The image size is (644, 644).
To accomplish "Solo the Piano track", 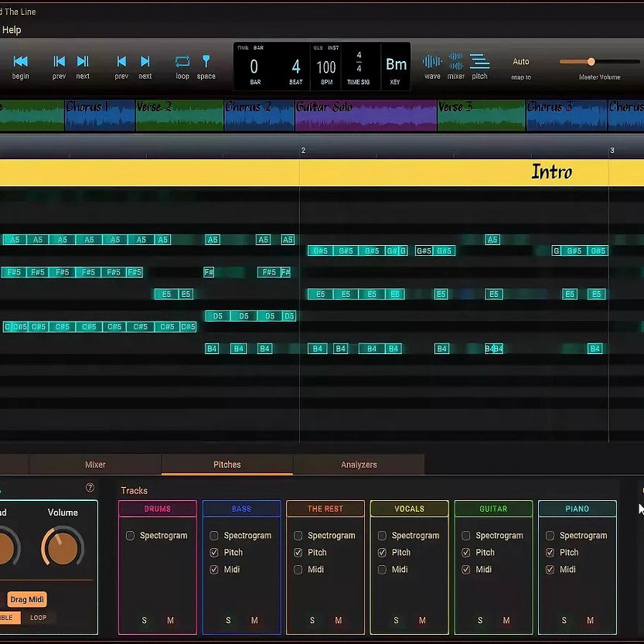I will pos(564,620).
